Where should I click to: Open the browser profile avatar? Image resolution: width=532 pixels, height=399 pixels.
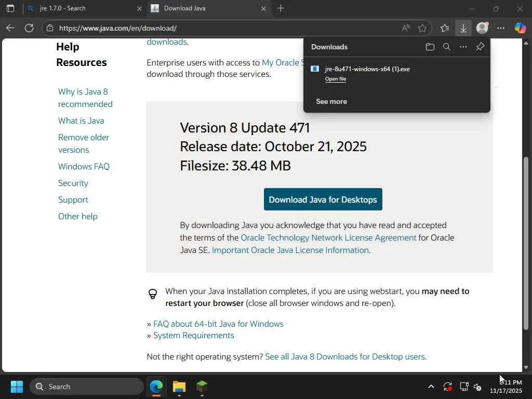click(482, 28)
